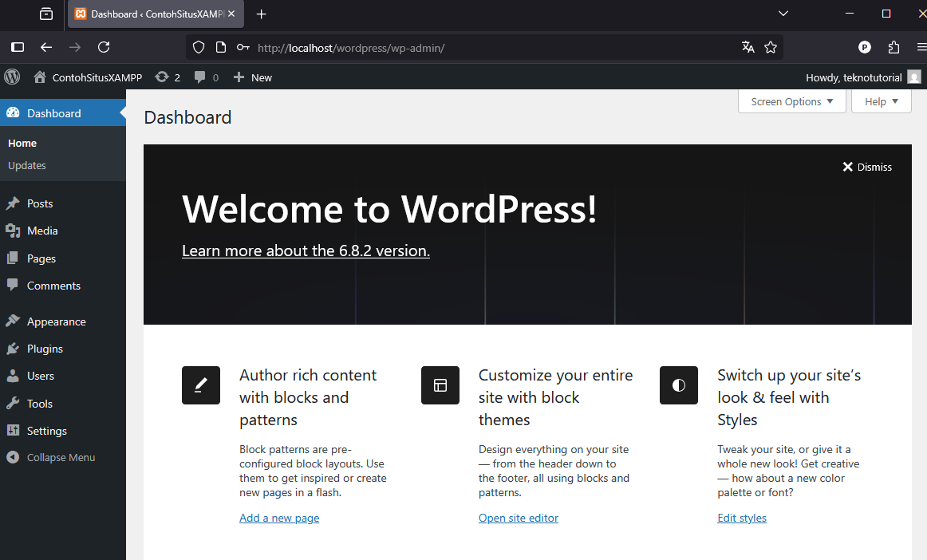
Task: Open the Posts menu
Action: tap(63, 203)
